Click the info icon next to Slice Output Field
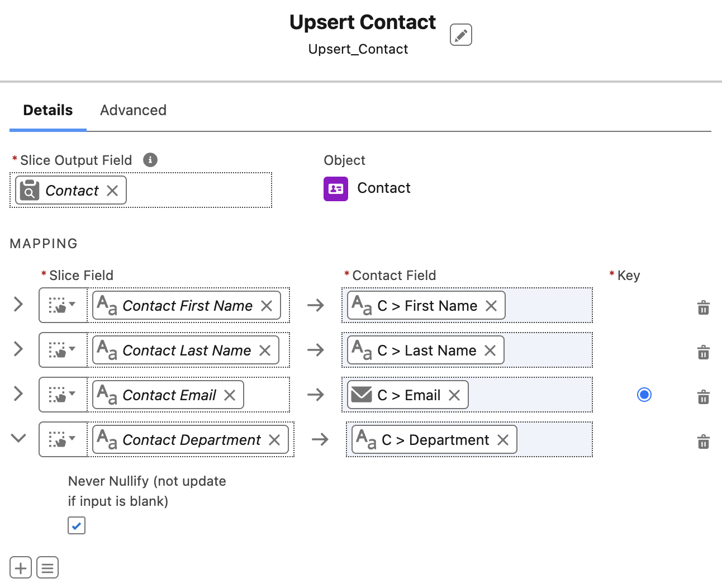This screenshot has height=588, width=722. pyautogui.click(x=150, y=160)
